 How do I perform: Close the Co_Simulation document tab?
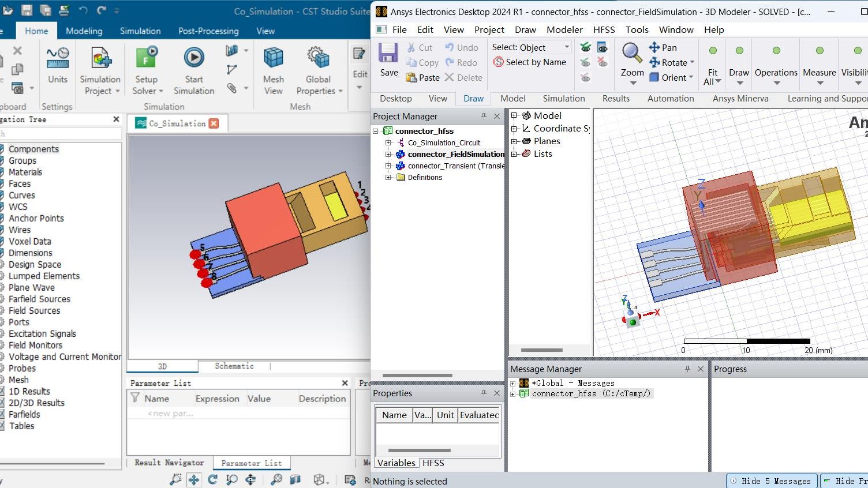(x=214, y=123)
